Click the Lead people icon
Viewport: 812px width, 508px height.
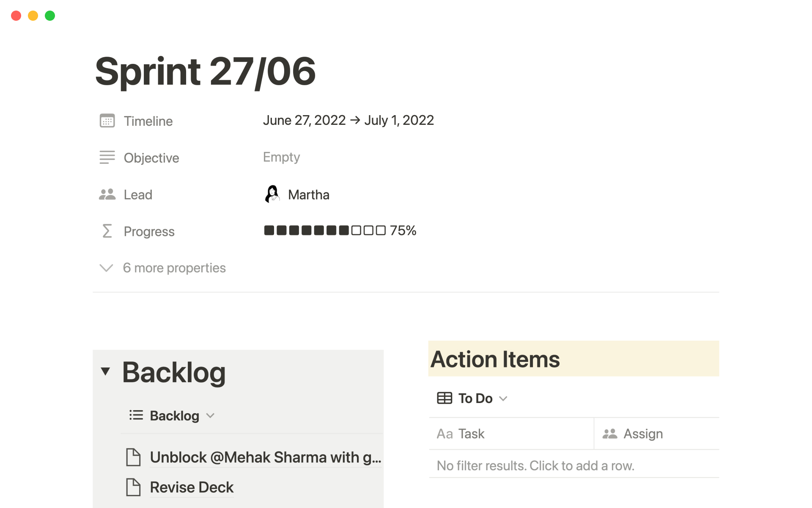107,194
